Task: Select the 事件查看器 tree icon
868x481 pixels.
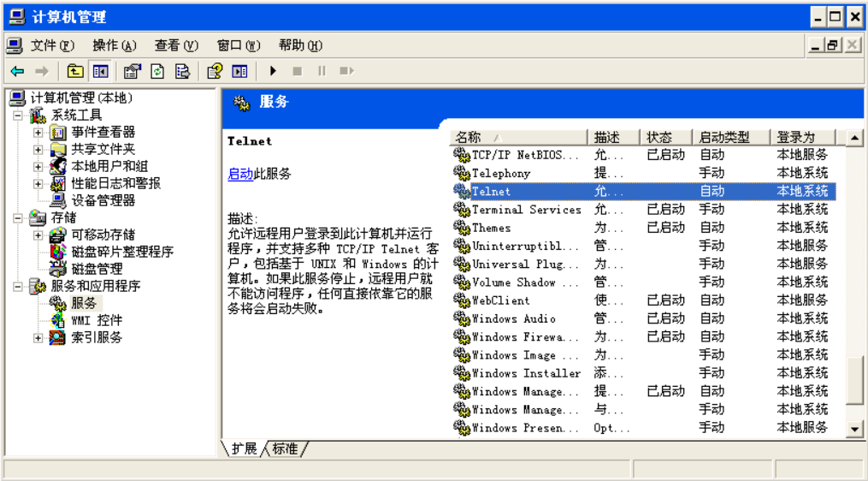Action: click(58, 132)
